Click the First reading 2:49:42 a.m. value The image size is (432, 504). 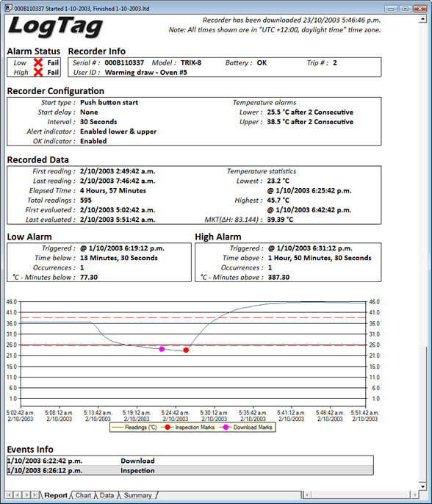[x=118, y=171]
